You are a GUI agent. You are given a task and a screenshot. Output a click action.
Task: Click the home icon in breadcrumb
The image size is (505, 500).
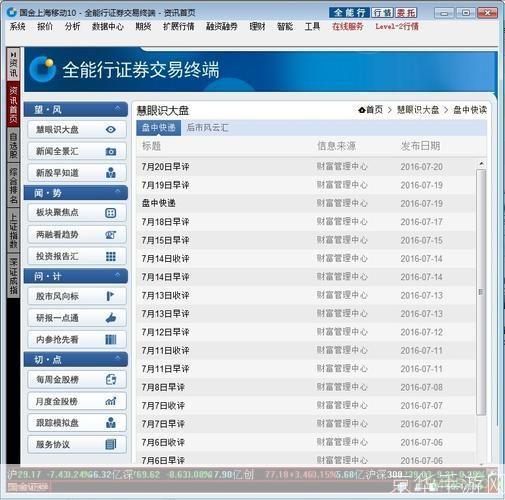[x=362, y=110]
